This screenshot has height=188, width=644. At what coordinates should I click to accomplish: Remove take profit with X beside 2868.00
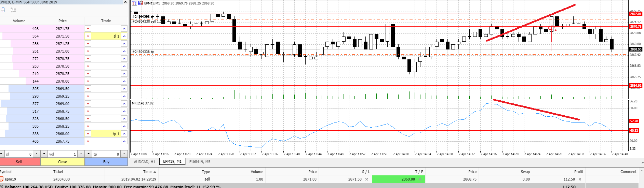[x=420, y=179]
